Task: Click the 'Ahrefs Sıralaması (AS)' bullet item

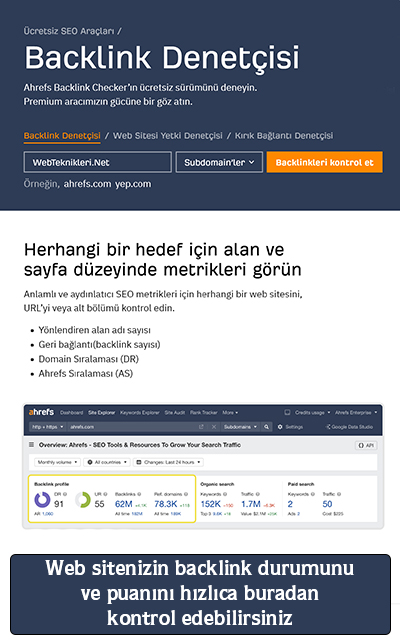Action: tap(86, 373)
